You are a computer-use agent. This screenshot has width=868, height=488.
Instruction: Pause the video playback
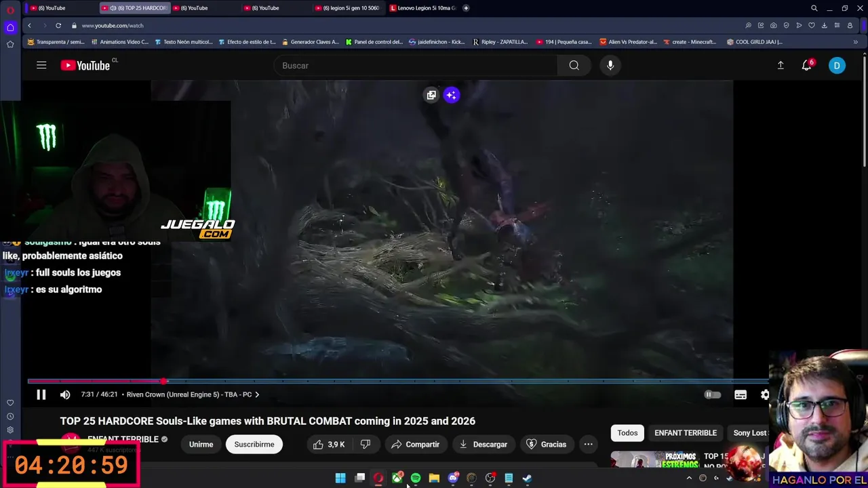(x=41, y=394)
